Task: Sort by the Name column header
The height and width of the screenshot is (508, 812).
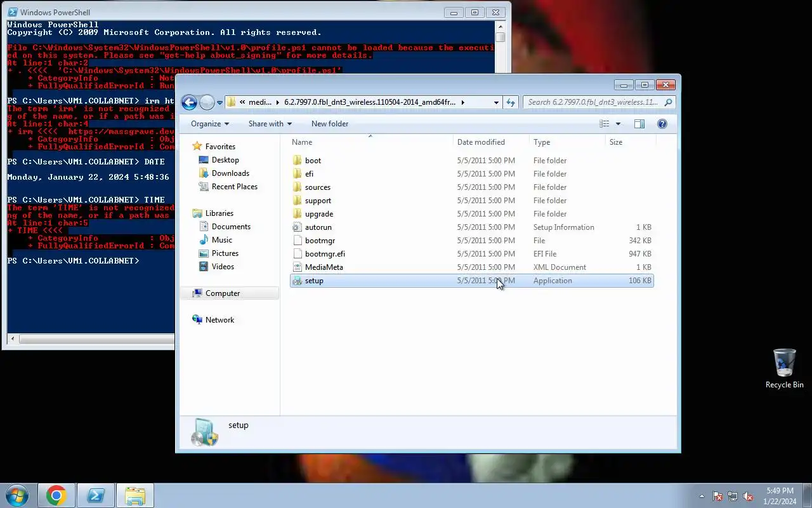Action: [370, 142]
